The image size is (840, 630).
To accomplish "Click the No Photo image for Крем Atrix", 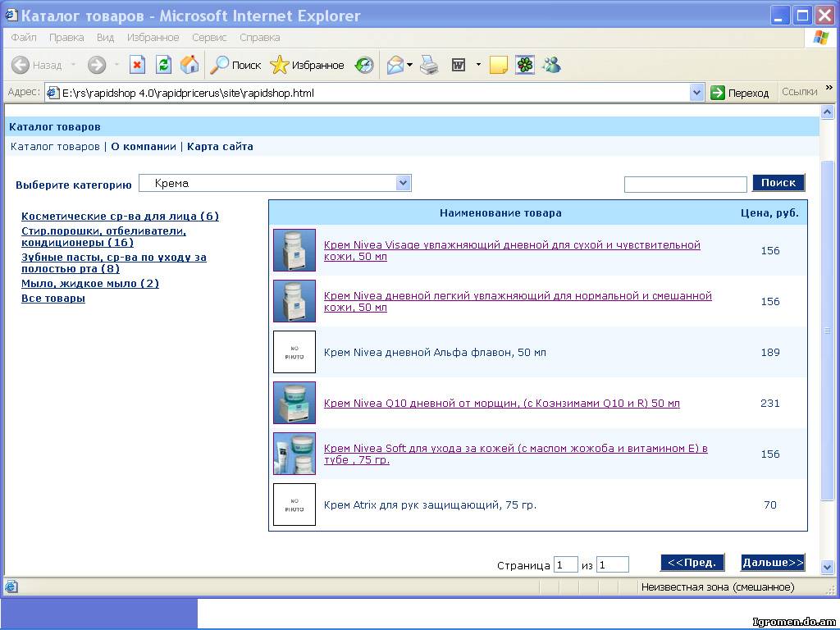I will click(294, 504).
